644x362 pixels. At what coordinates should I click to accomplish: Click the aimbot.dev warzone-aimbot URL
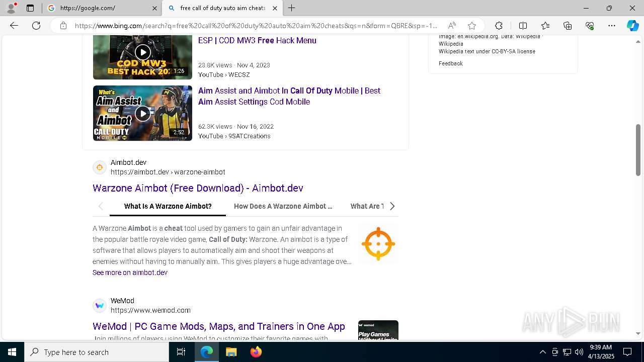(168, 172)
